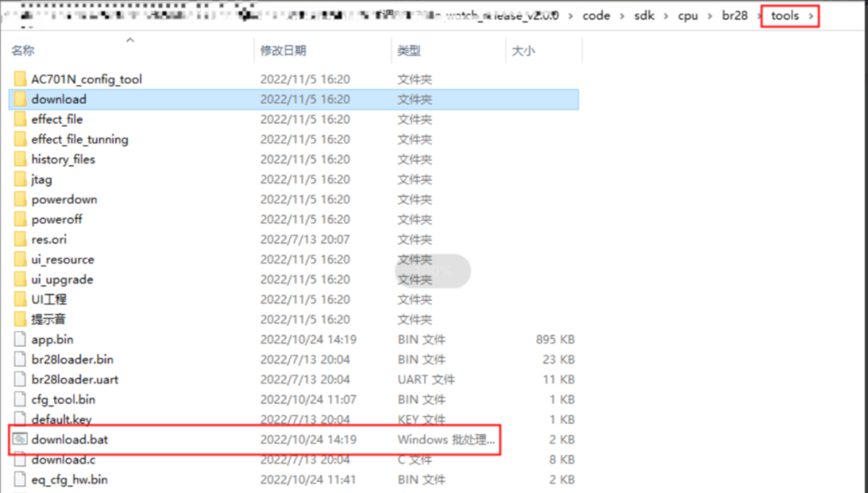Select the file name cfg_tool.bin

click(x=63, y=399)
